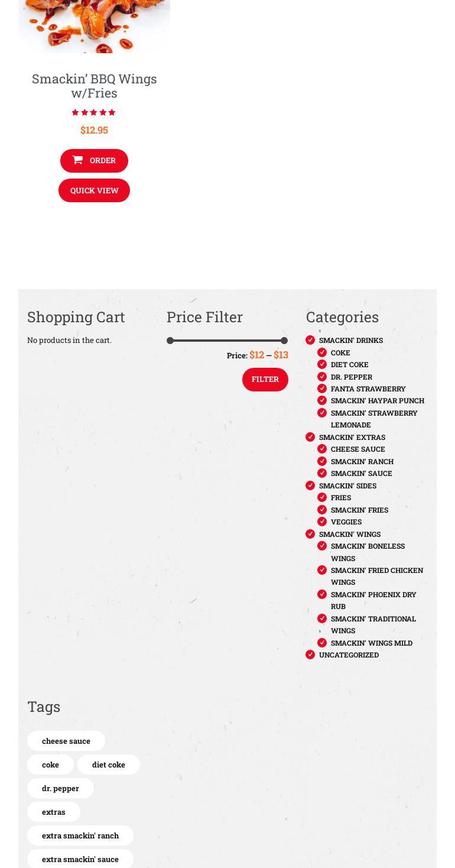Viewport: 455px width, 868px height.
Task: Click check icon beside Smackin' Drinks
Action: pos(310,340)
